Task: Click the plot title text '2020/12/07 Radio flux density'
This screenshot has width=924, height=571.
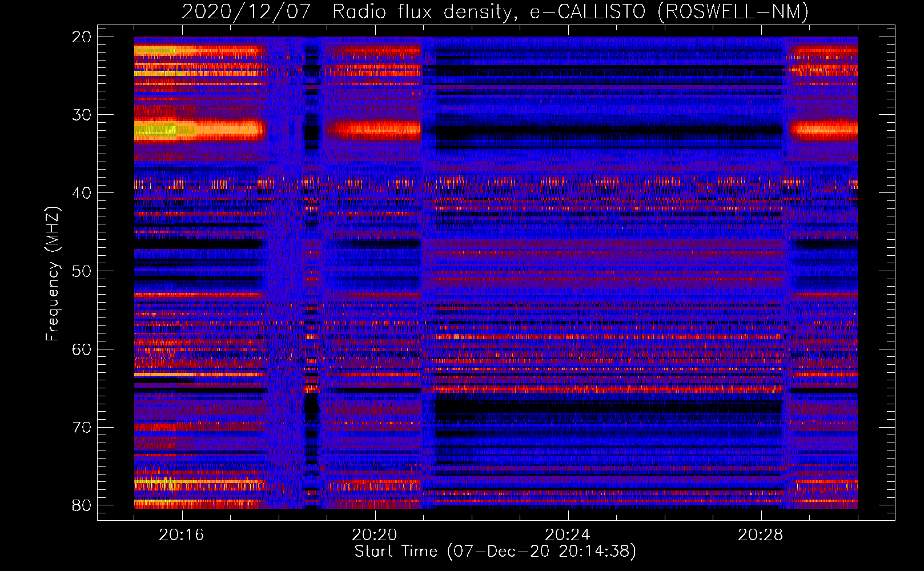Action: (347, 11)
